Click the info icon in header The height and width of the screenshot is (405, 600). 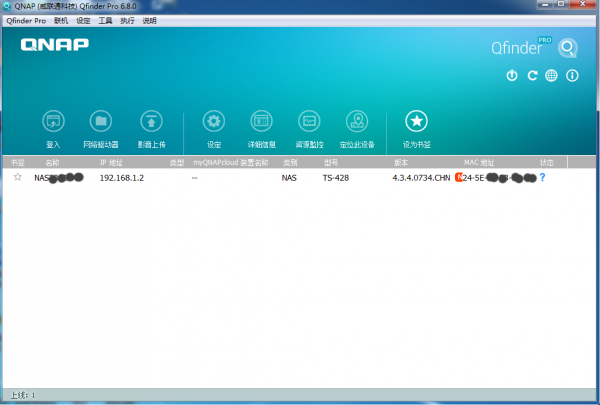tap(572, 75)
